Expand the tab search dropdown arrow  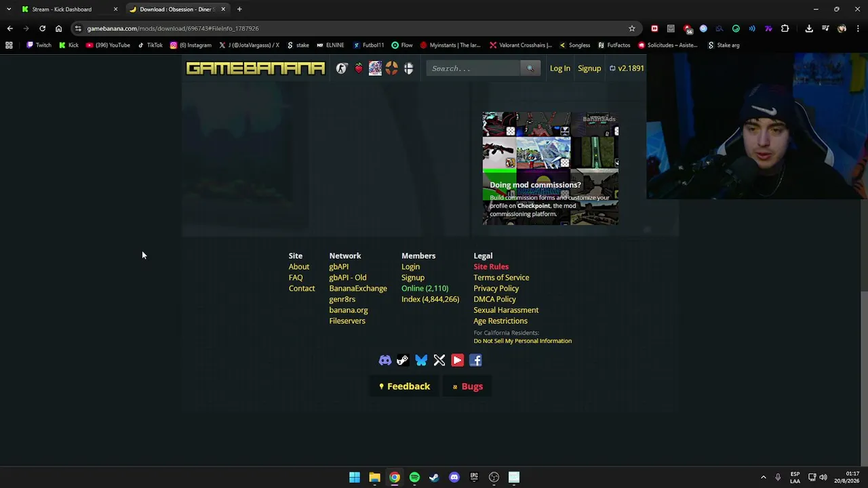9,9
